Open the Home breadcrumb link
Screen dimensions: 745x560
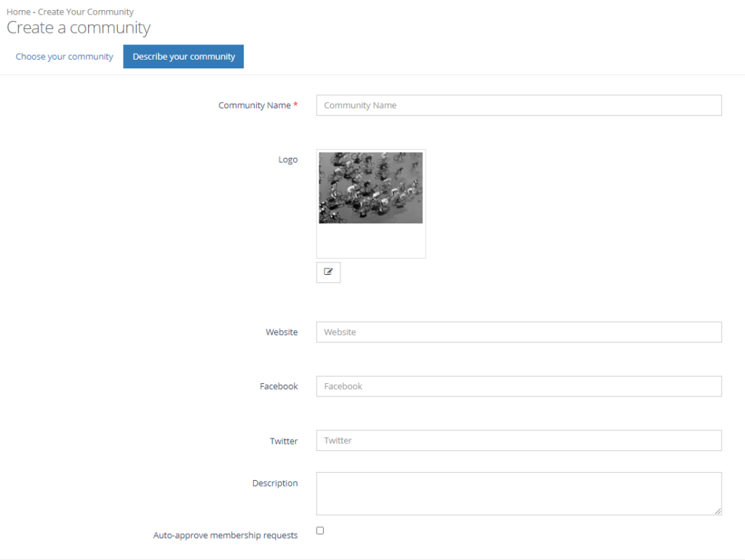coord(18,12)
